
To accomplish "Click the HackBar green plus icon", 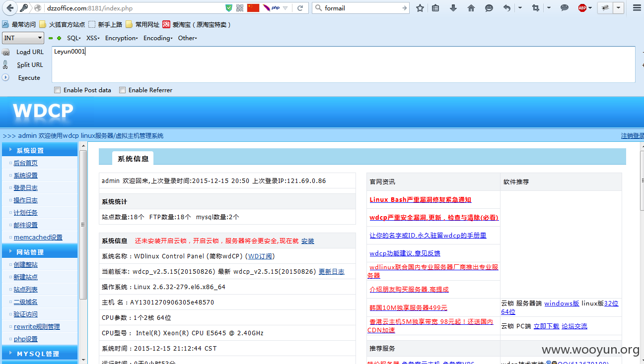I will (x=60, y=38).
